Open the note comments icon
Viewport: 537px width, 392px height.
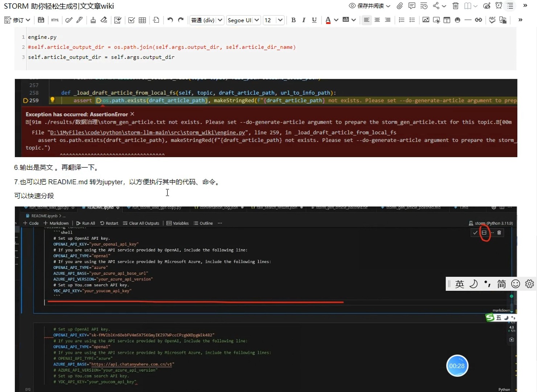pyautogui.click(x=412, y=6)
